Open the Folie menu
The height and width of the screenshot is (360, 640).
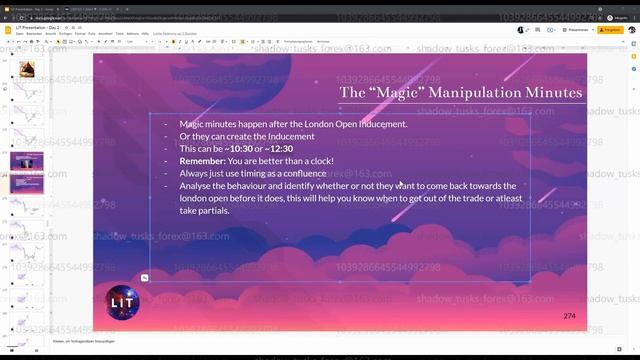(x=92, y=33)
